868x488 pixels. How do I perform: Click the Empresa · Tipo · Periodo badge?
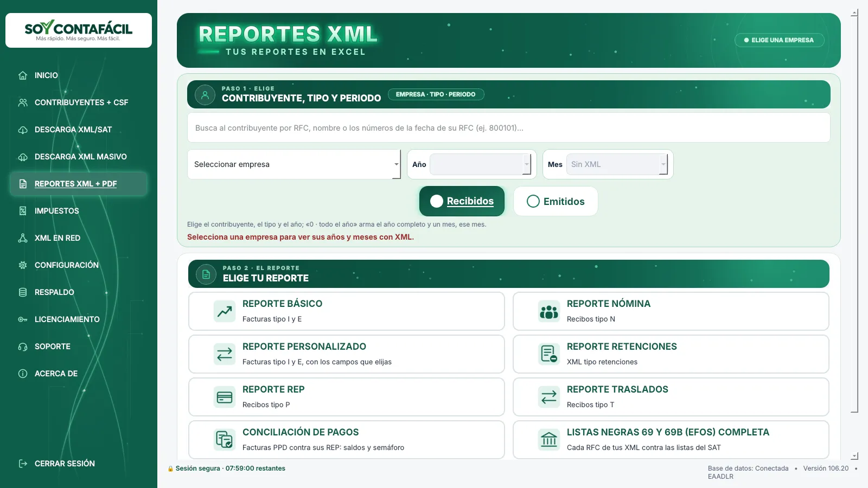(436, 94)
